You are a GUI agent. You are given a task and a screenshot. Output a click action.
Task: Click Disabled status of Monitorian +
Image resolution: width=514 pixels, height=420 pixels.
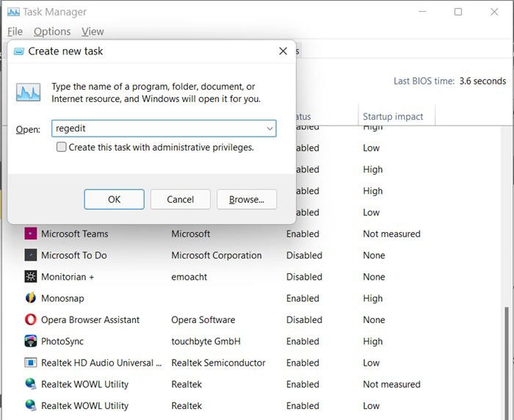304,277
